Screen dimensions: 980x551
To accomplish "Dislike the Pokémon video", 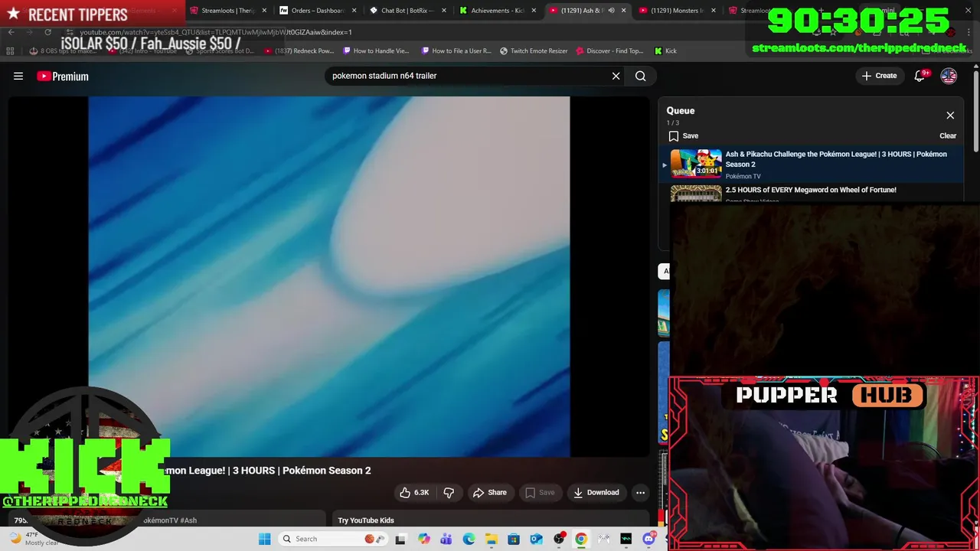I will pos(449,493).
